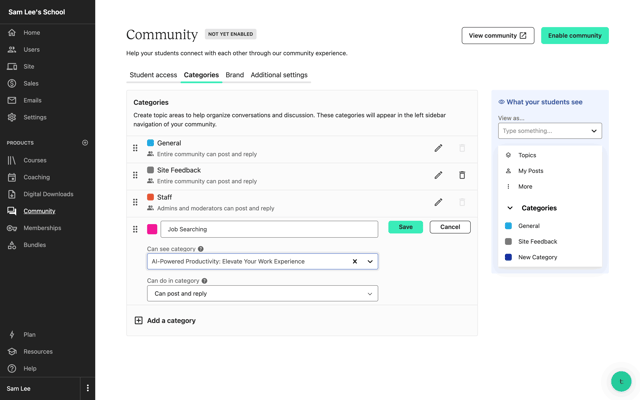
Task: Grab the Site Feedback drag handle
Action: (135, 175)
